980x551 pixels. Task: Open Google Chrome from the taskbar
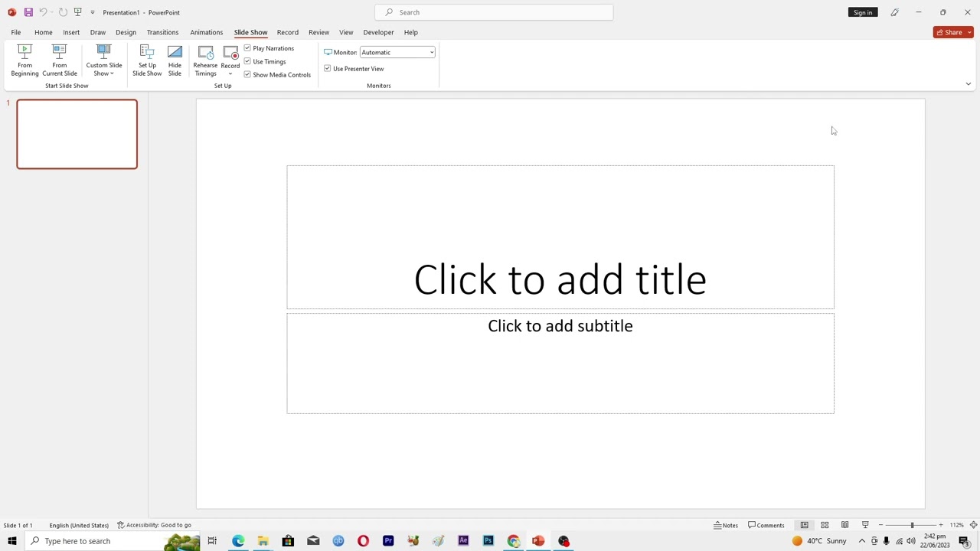click(513, 541)
